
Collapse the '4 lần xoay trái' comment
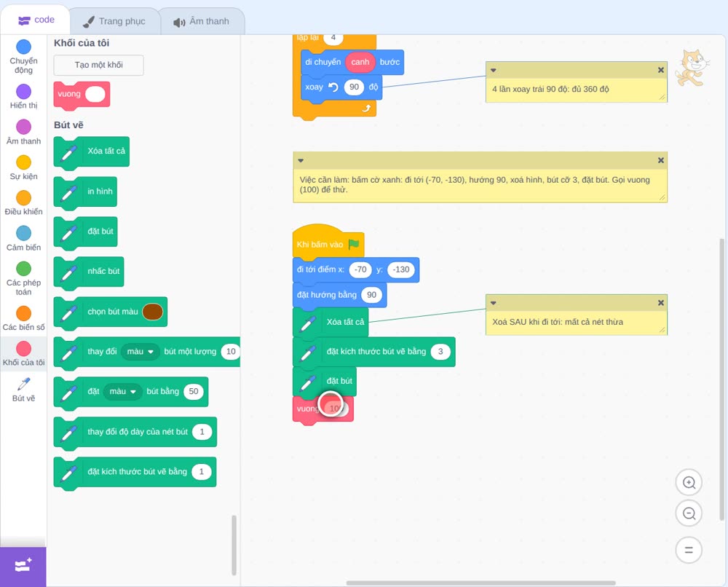[x=493, y=70]
